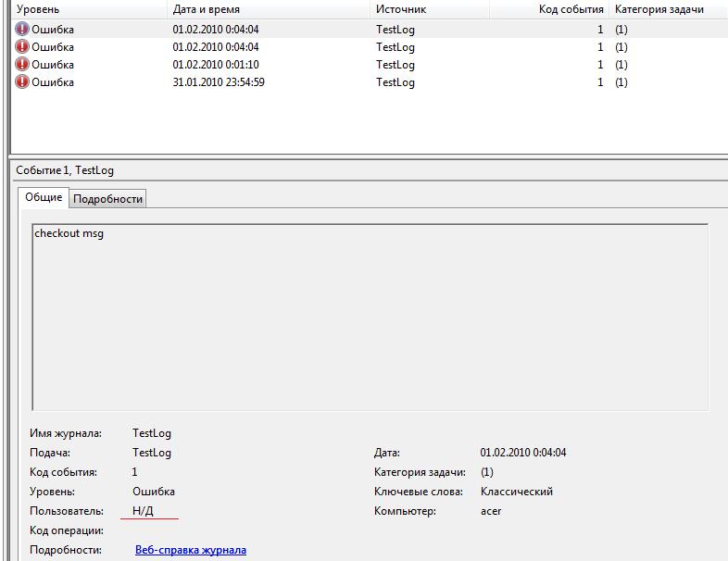Switch to the Подробности tab
Viewport: 728px width, 561px height.
[x=107, y=199]
